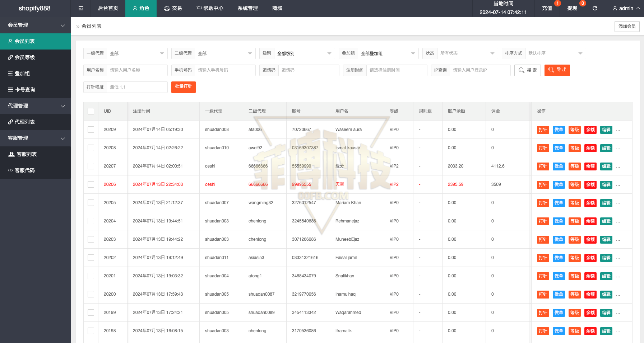This screenshot has height=343, width=644.
Task: Click 打针 for UID 20203
Action: pyautogui.click(x=543, y=239)
